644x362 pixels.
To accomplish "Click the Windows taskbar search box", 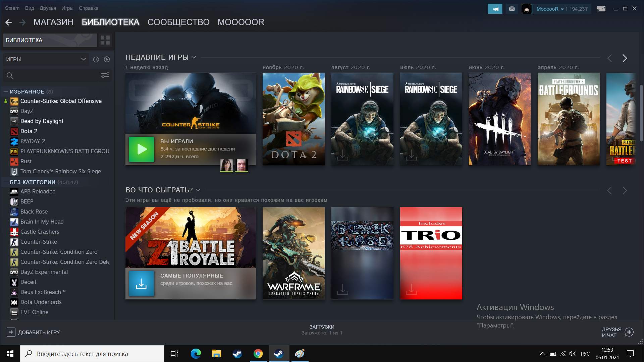I will click(92, 354).
